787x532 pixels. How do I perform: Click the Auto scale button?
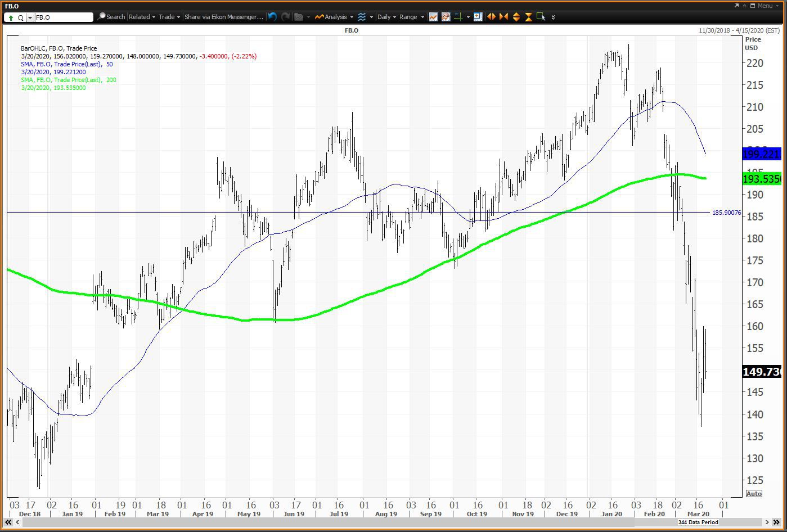click(x=754, y=494)
